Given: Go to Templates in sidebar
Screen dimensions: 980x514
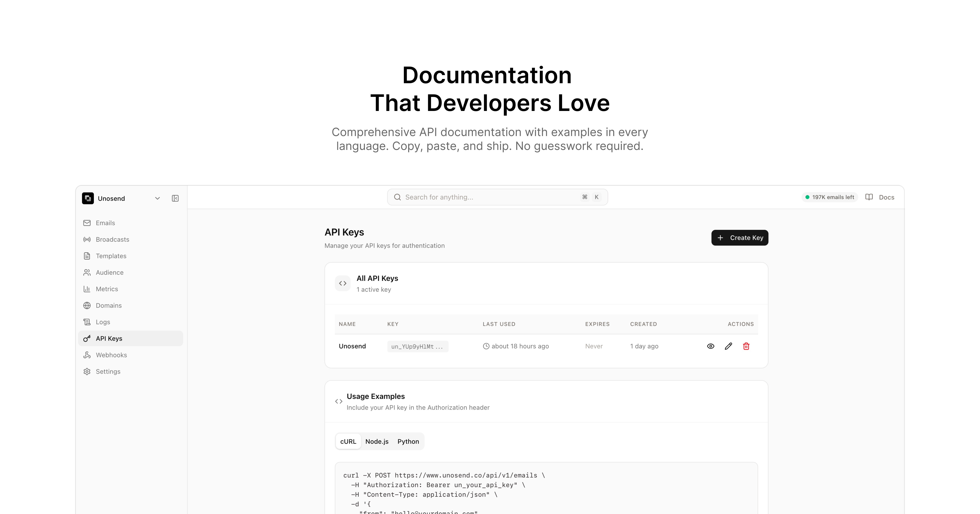Looking at the screenshot, I should (111, 256).
